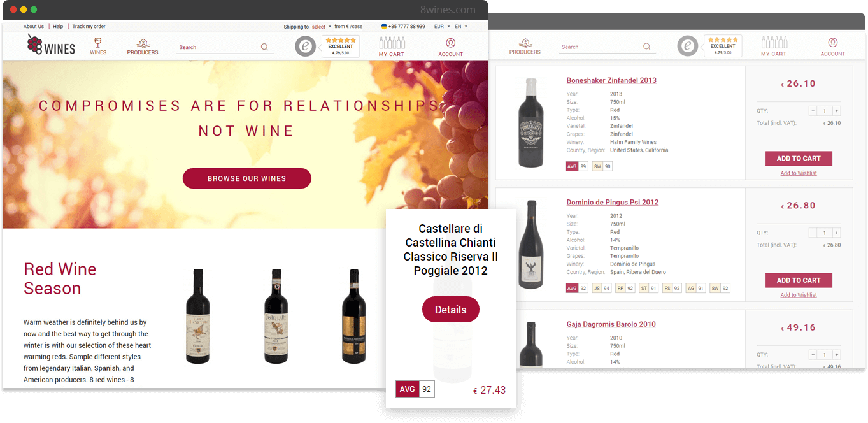868x423 pixels.
Task: Decrease quantity for Dominio de Pingus Psi
Action: tap(813, 233)
